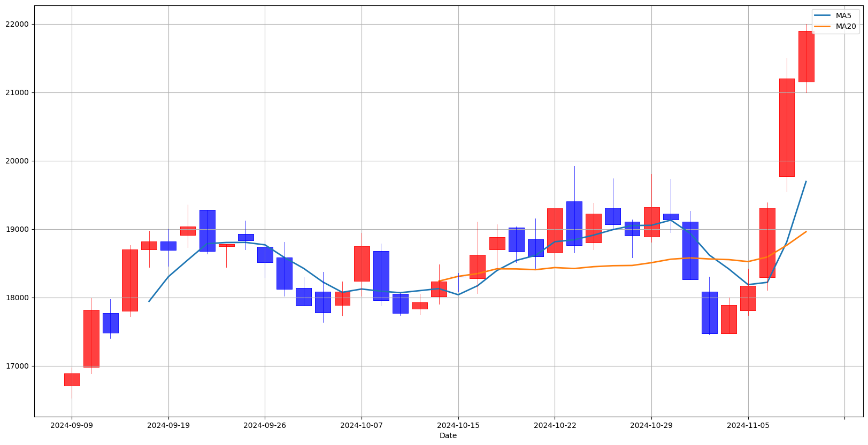Click the 2024-10-22 date tick label
The image size is (868, 445).
click(555, 425)
